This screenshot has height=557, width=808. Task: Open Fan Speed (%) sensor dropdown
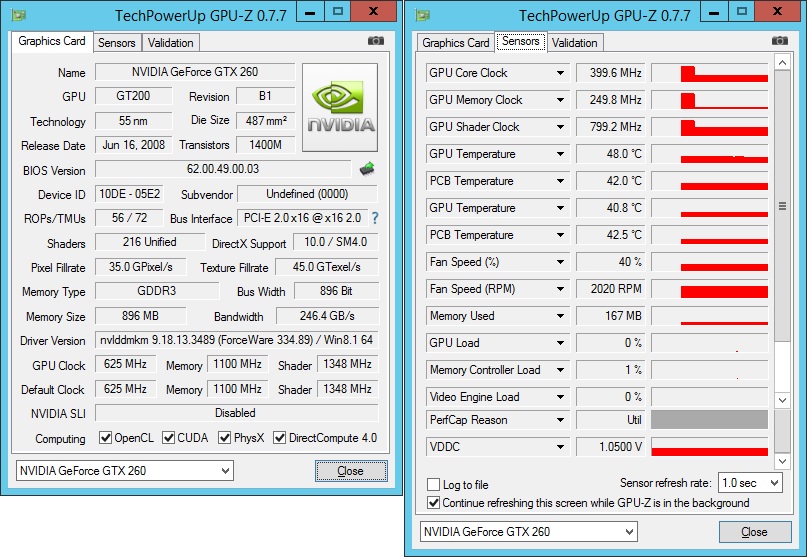(560, 262)
